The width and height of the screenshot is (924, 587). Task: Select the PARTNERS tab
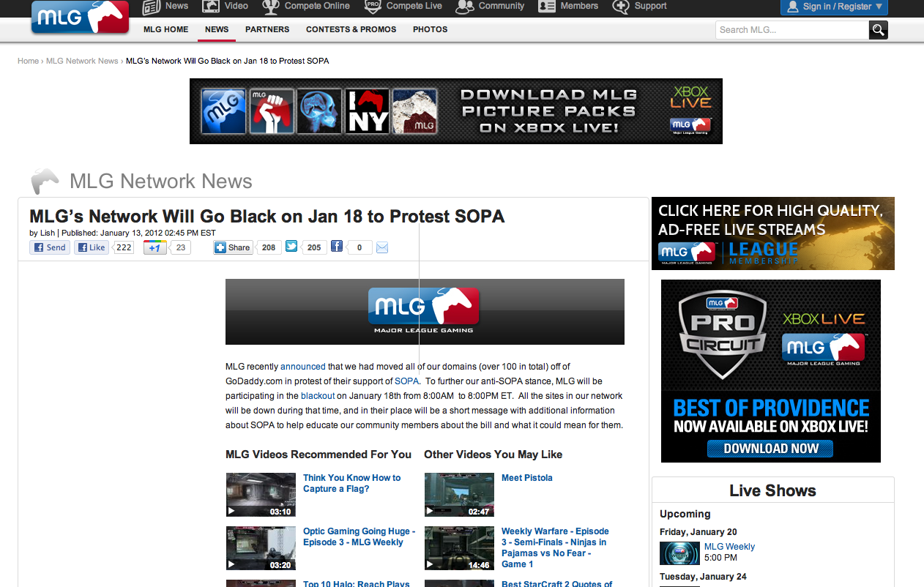267,29
